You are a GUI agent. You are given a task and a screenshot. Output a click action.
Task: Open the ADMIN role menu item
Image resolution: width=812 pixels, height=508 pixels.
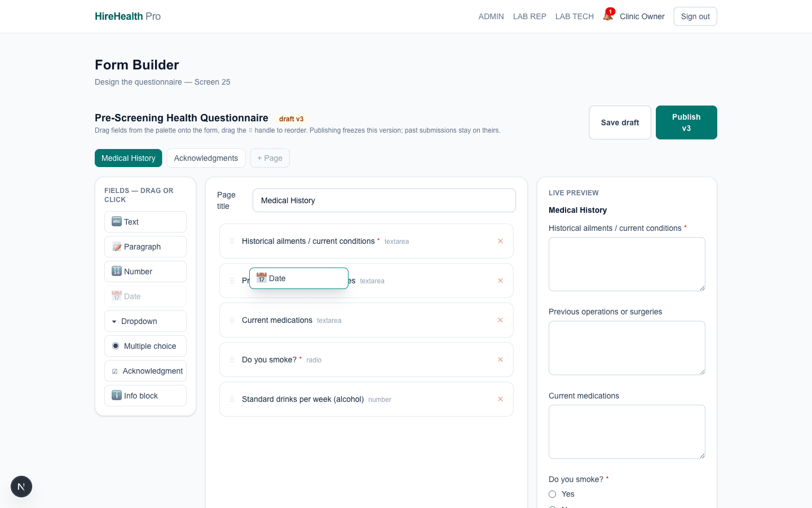pyautogui.click(x=491, y=16)
